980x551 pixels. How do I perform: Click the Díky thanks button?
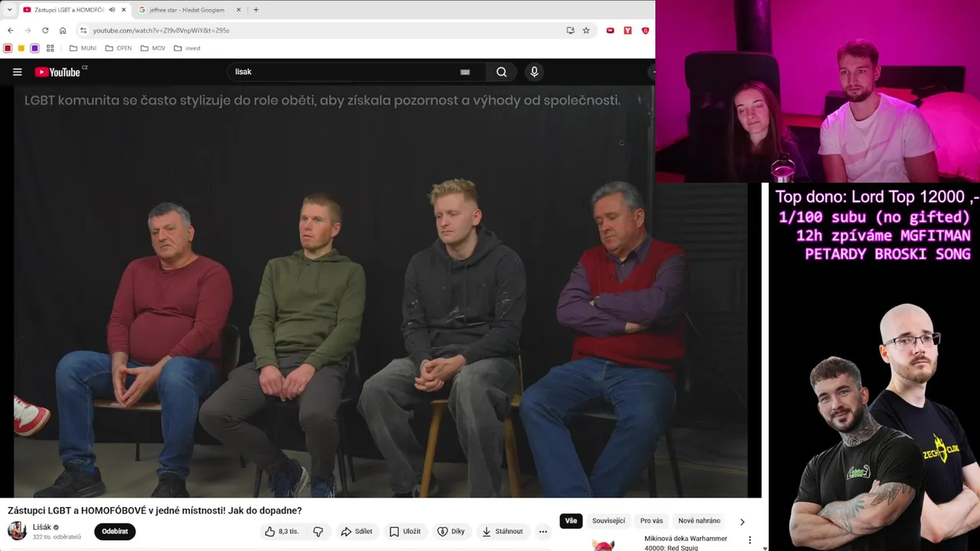coord(451,531)
